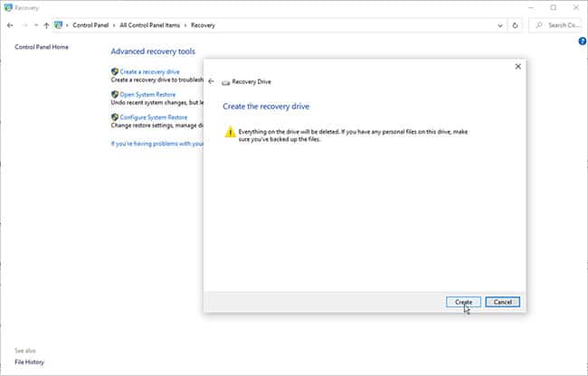Open the Control Panel Home link
588x376 pixels.
42,47
